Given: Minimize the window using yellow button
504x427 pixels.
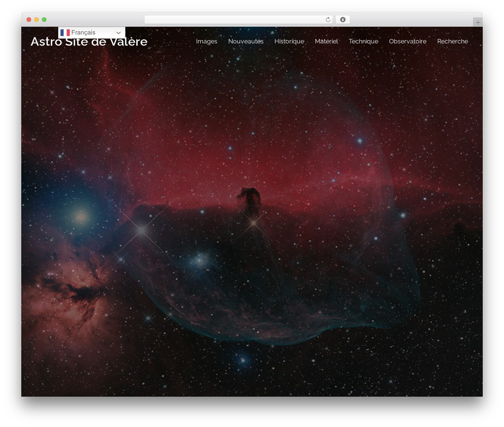Looking at the screenshot, I should click(x=36, y=20).
